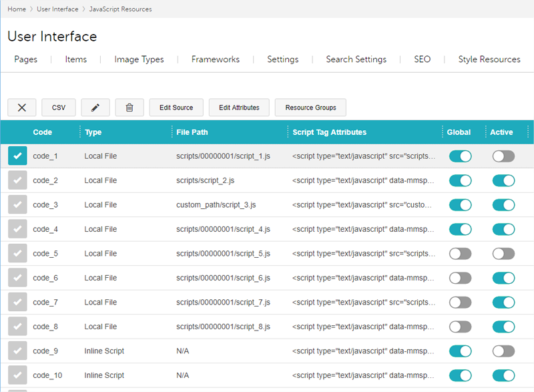Turn off Active toggle for code_4
This screenshot has height=392, width=534.
pyautogui.click(x=503, y=229)
